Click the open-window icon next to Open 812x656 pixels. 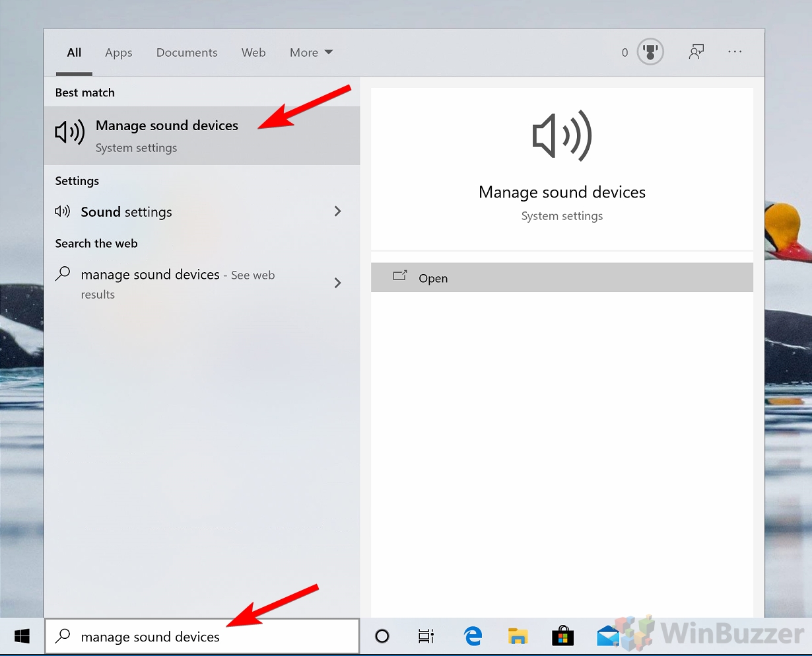pos(399,275)
